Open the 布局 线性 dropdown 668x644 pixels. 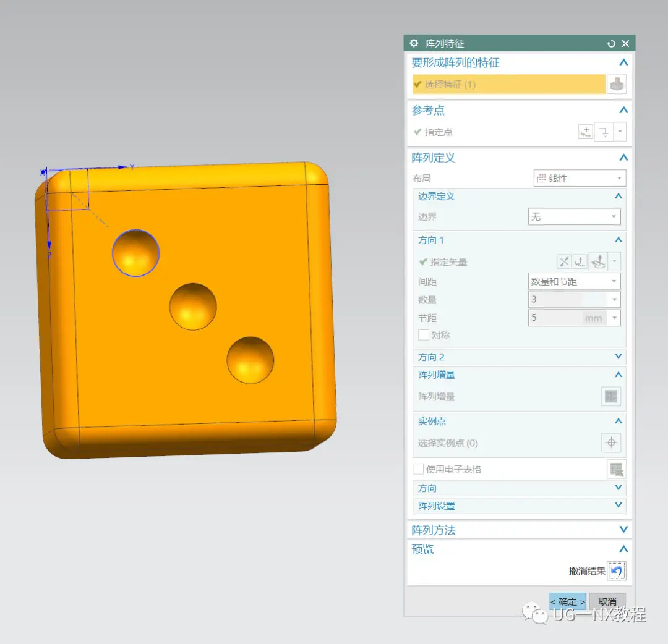click(580, 179)
